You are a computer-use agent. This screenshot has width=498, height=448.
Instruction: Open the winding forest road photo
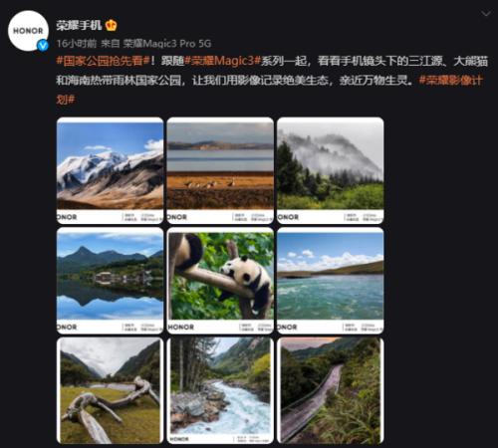331,390
